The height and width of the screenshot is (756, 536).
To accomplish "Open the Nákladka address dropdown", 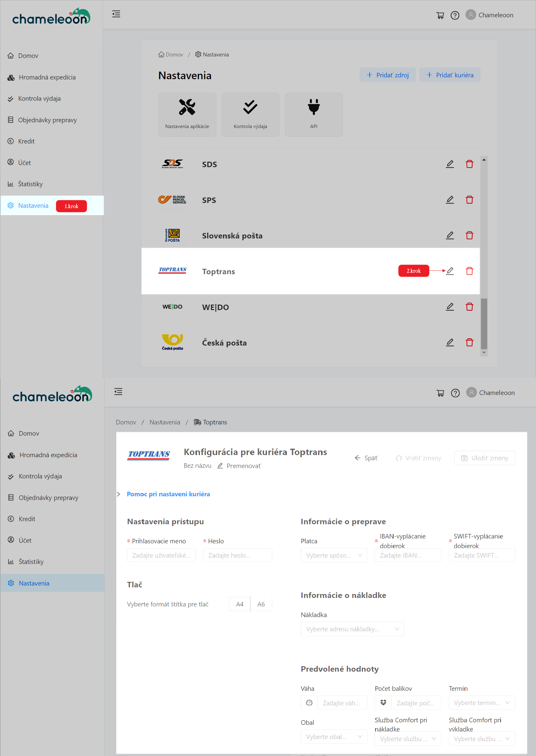I will 352,629.
